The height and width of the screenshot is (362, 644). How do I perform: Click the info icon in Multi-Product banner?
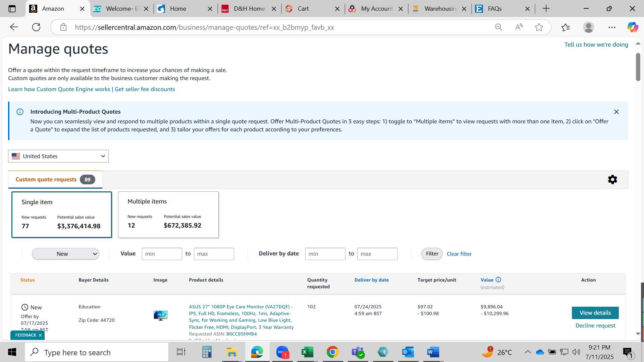click(20, 112)
